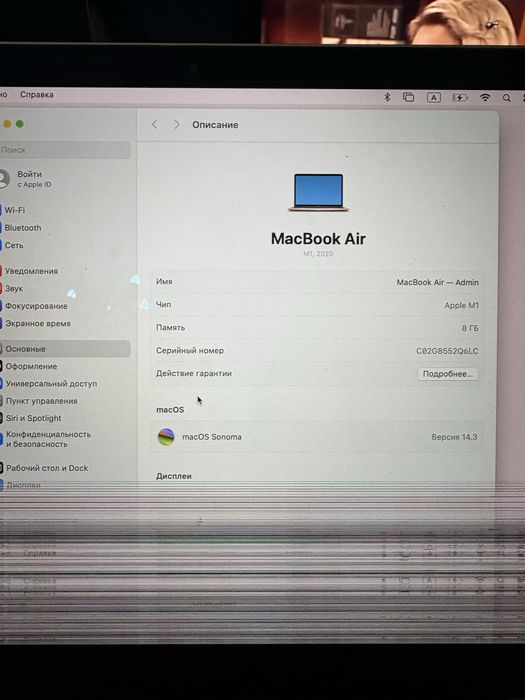Click the macOS Sonoma icon

(x=166, y=437)
